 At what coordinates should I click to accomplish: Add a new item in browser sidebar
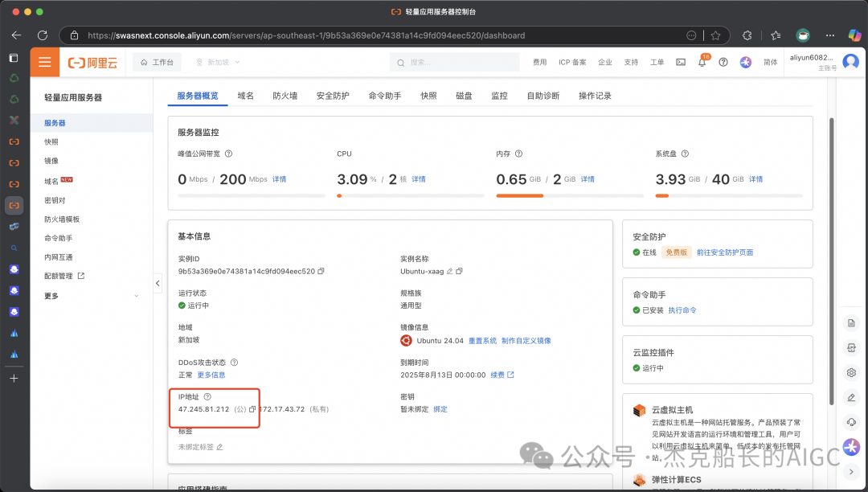tap(14, 379)
